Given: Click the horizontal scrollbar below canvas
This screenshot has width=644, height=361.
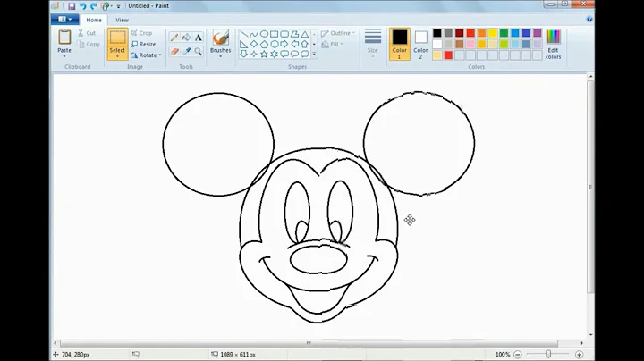Looking at the screenshot, I should [x=309, y=343].
